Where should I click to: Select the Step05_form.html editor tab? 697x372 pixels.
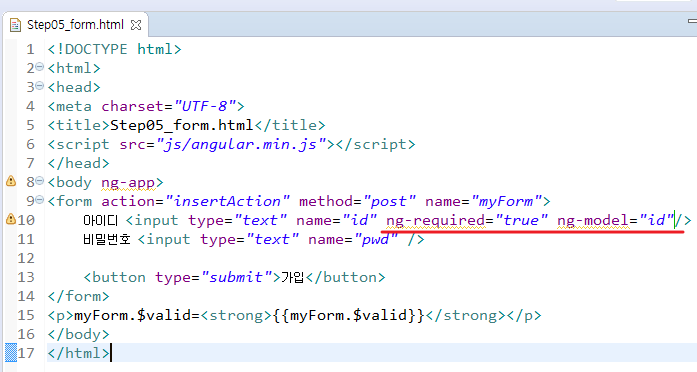click(75, 24)
